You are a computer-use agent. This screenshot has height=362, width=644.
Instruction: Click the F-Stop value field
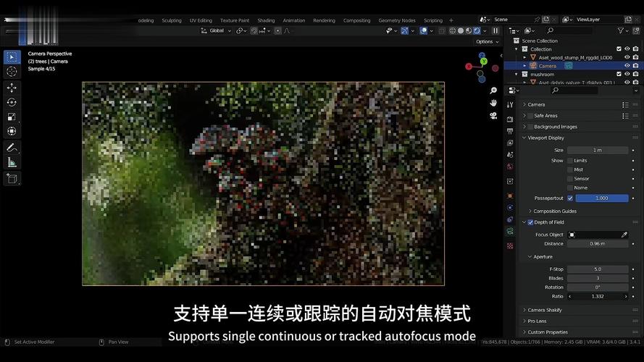pyautogui.click(x=598, y=269)
